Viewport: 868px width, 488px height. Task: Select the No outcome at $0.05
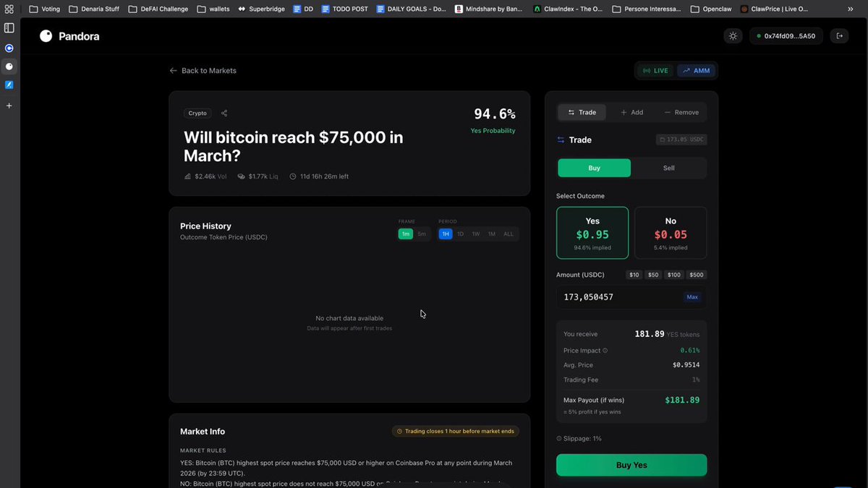pyautogui.click(x=670, y=232)
